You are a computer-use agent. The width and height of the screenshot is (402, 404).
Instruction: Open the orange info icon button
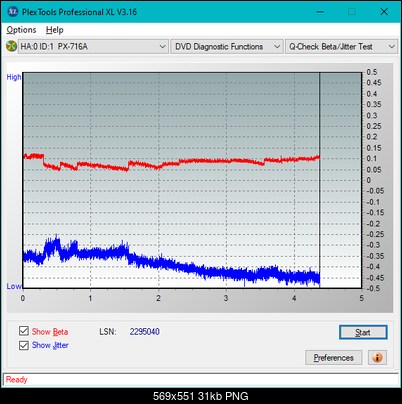pos(377,358)
